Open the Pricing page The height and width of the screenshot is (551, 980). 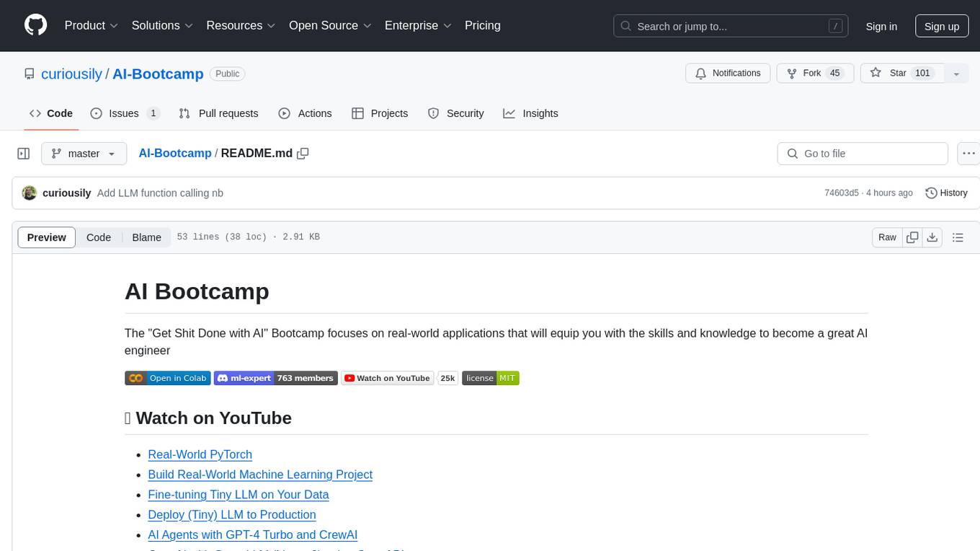483,25
